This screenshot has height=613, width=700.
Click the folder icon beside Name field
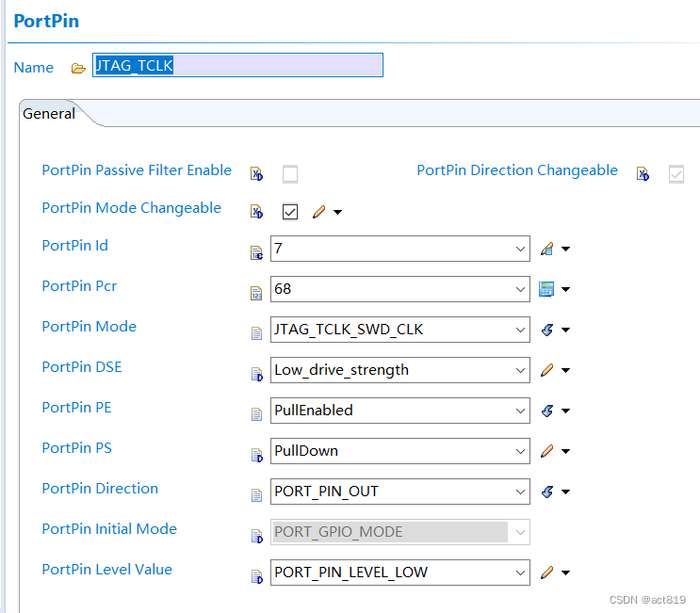[x=78, y=68]
